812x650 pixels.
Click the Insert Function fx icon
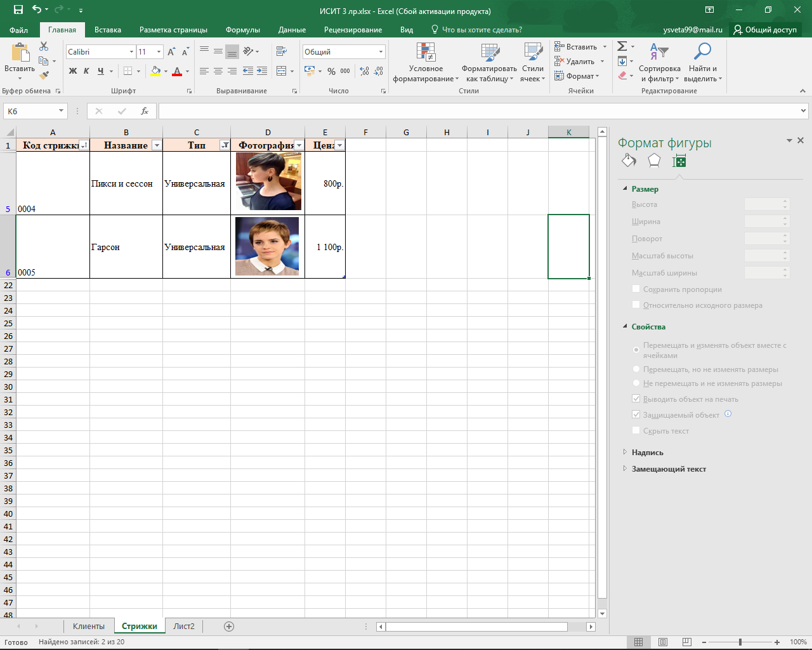point(145,111)
